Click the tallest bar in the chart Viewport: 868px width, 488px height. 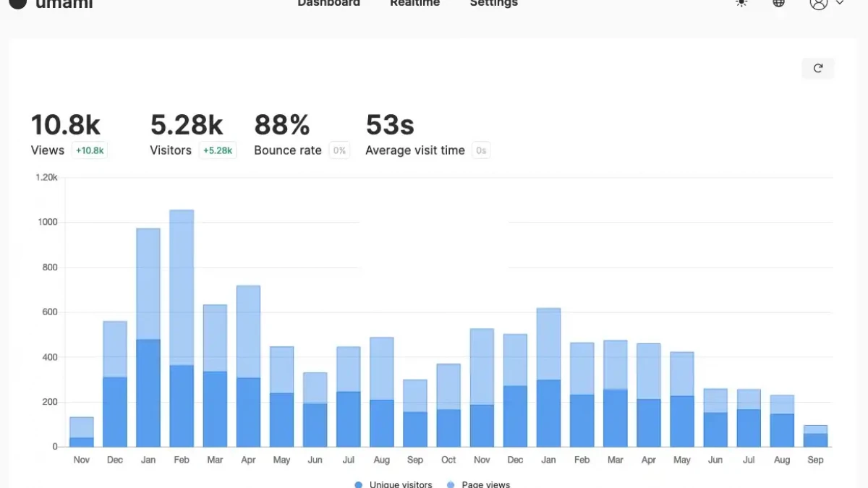[x=182, y=329]
